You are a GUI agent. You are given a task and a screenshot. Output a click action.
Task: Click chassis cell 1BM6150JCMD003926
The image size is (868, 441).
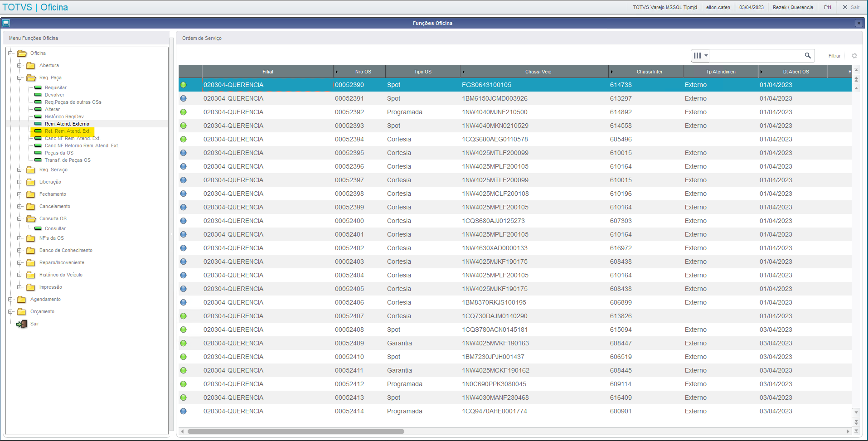[495, 98]
